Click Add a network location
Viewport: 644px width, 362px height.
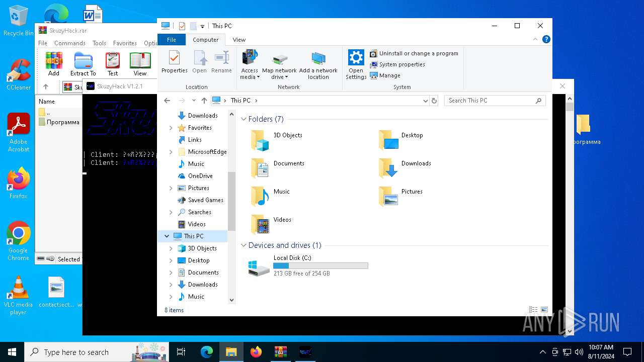coord(318,65)
